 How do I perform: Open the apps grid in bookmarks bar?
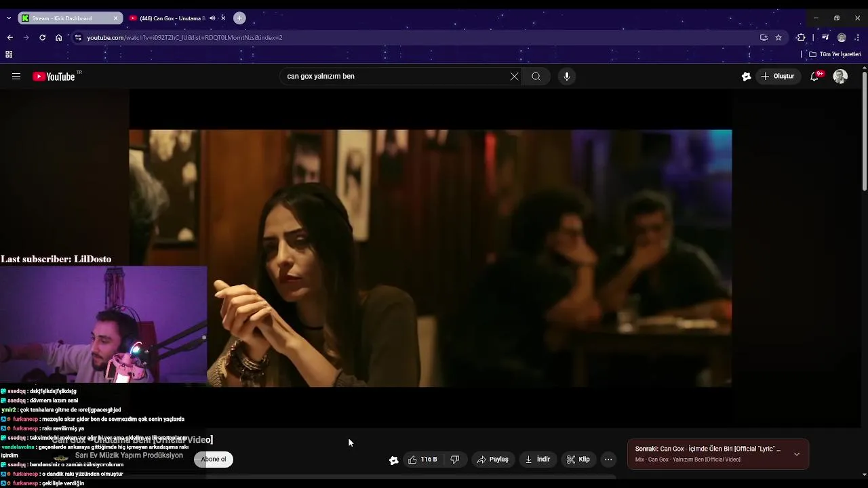pyautogui.click(x=9, y=54)
